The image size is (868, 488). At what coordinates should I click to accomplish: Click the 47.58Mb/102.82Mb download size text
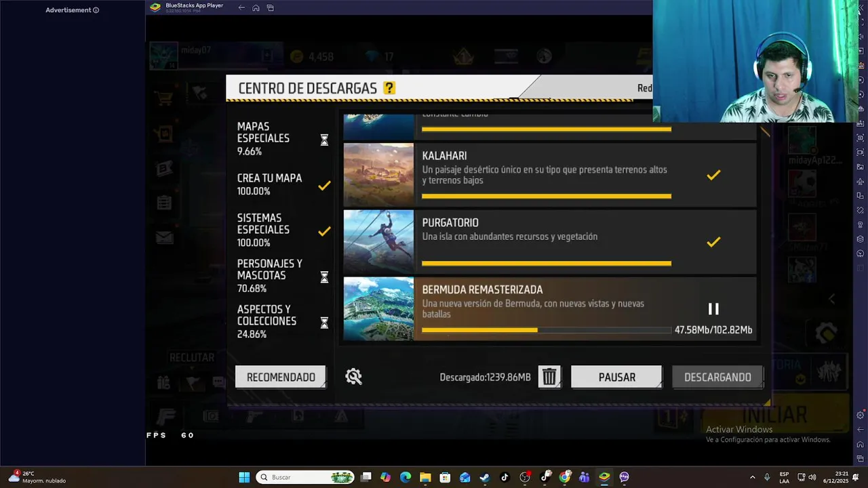point(713,330)
